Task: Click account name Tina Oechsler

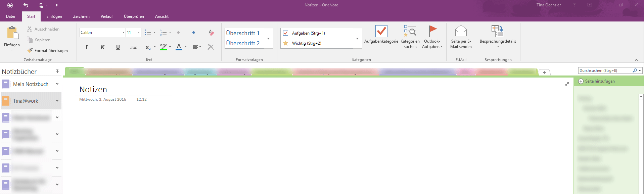Action: coord(549,5)
